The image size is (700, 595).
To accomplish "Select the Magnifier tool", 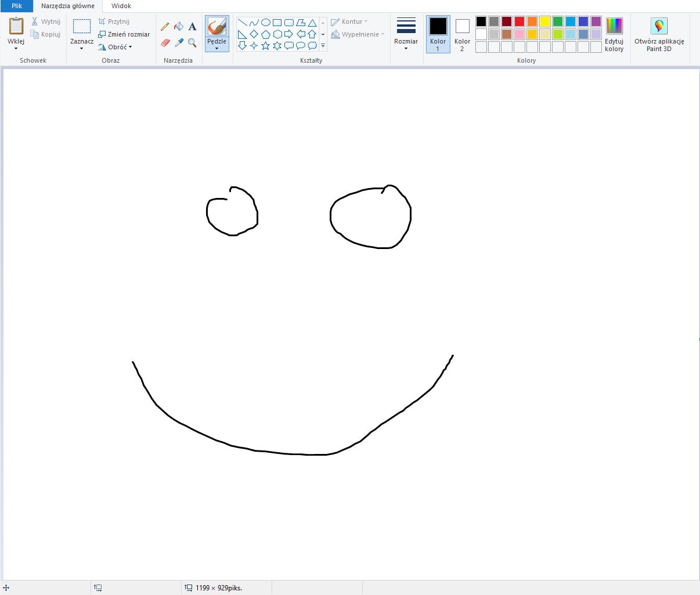I will tap(193, 43).
